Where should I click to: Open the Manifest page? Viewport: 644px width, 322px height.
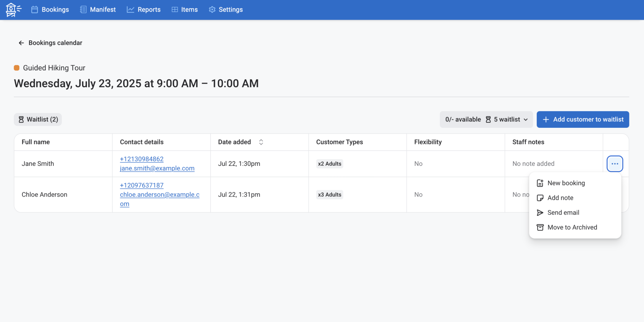(x=98, y=10)
